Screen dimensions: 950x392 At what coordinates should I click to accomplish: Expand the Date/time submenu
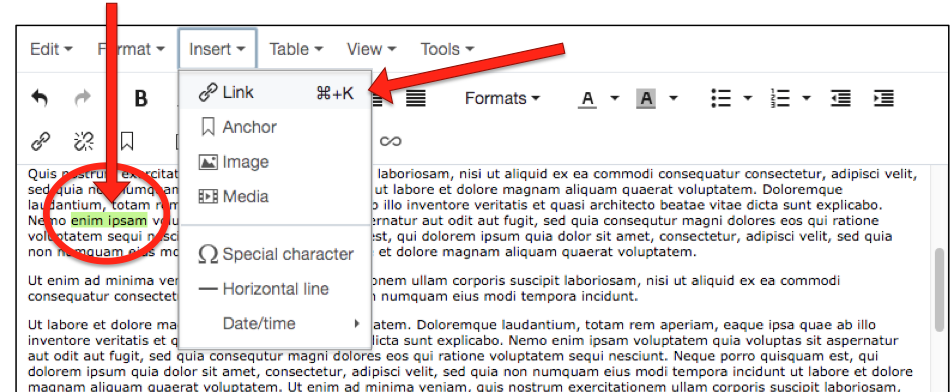tap(276, 324)
